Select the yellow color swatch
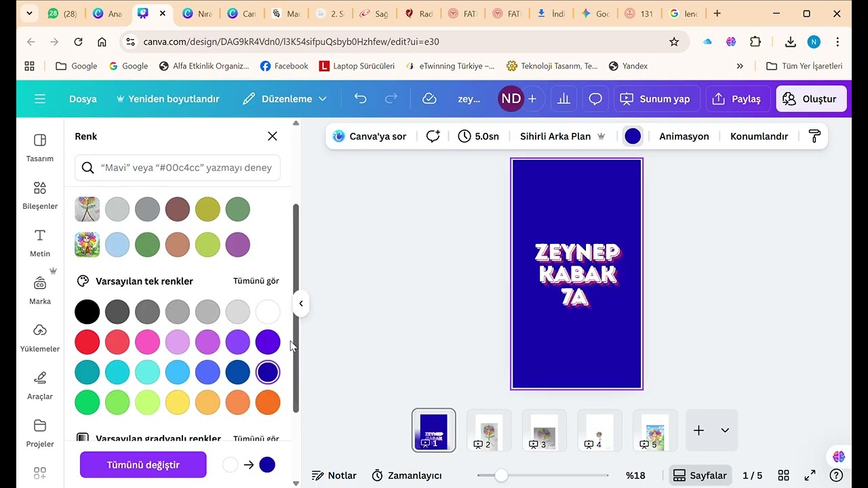The width and height of the screenshot is (868, 488). tap(178, 403)
